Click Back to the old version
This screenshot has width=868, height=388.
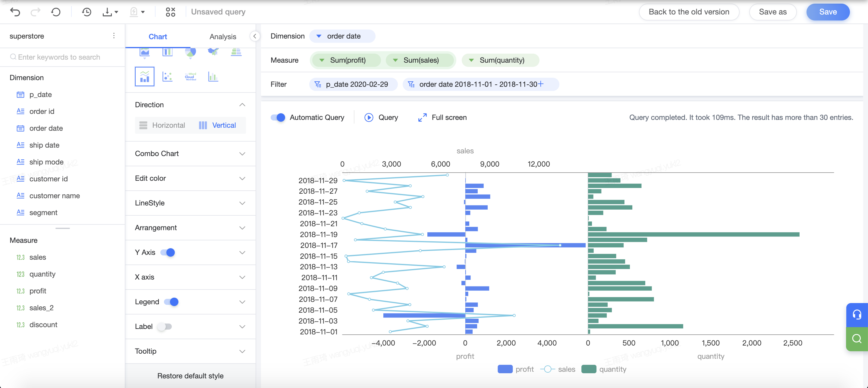point(689,12)
